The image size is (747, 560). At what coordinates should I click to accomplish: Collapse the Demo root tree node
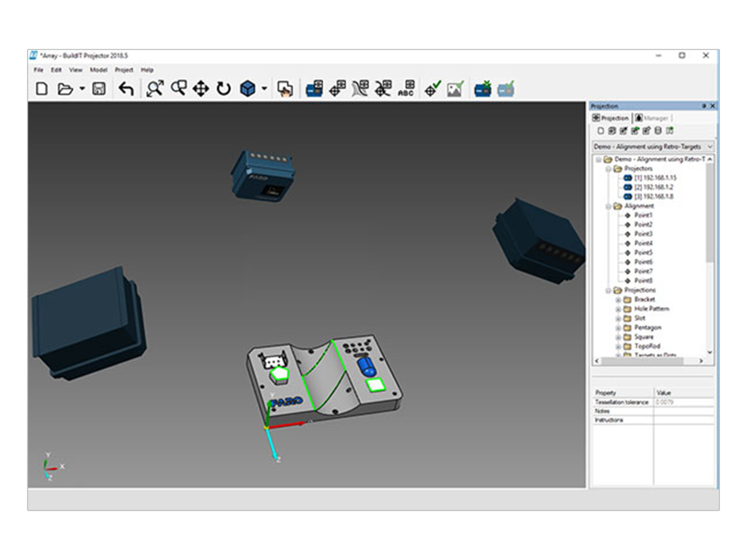pyautogui.click(x=599, y=159)
